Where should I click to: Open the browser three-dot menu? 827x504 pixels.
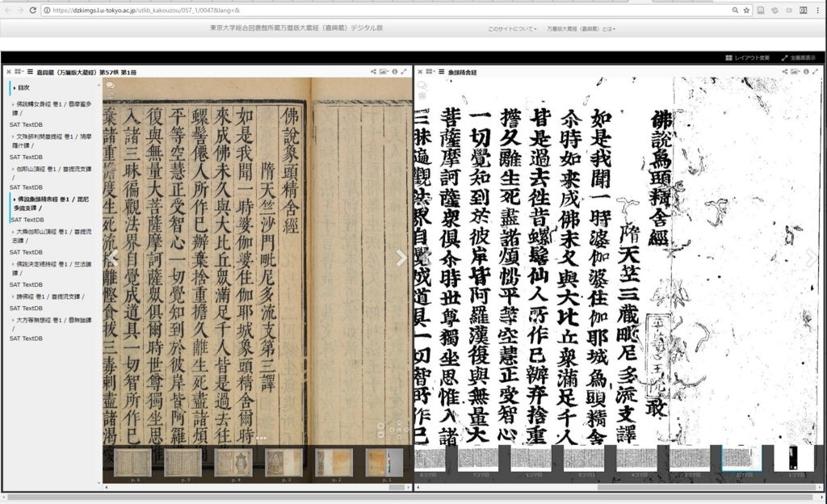817,10
